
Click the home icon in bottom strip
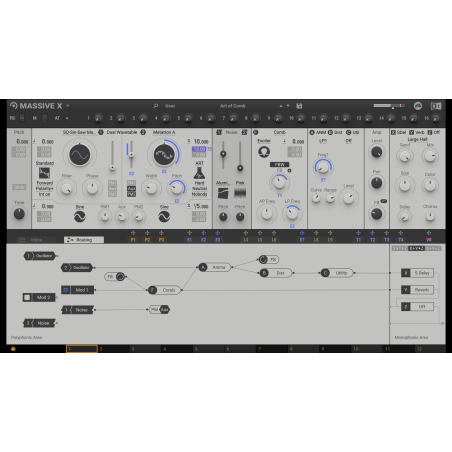[13, 349]
